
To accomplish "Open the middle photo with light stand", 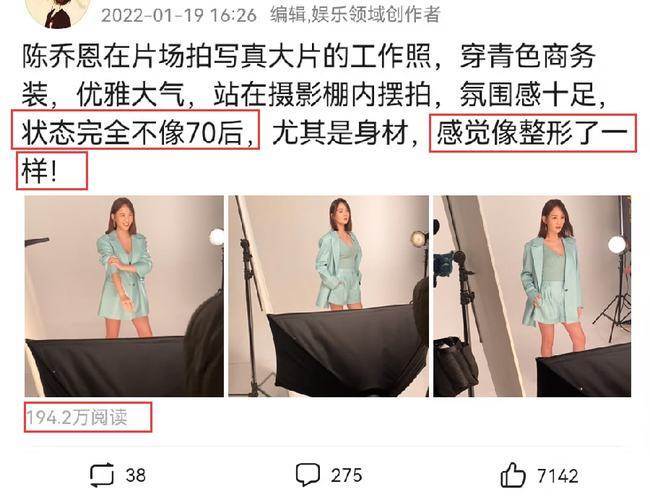I will pos(328,296).
